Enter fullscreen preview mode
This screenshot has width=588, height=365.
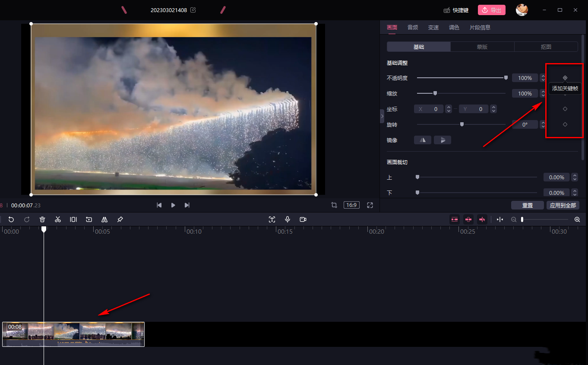(x=370, y=205)
